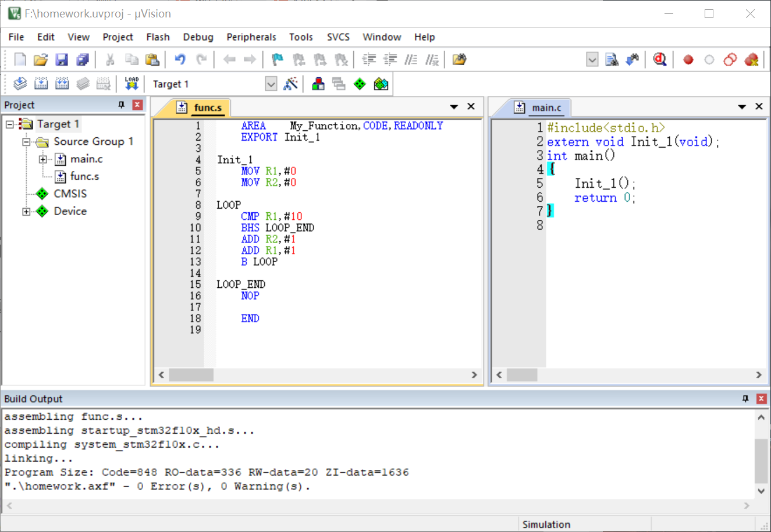
Task: Open func.s pane window list arrow
Action: click(454, 107)
